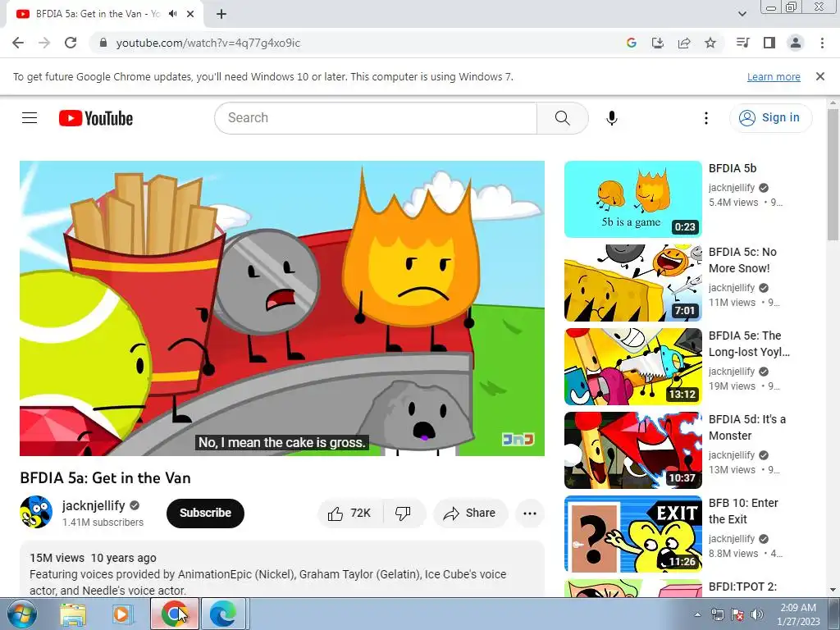Click the Share button
The height and width of the screenshot is (630, 840).
click(469, 514)
